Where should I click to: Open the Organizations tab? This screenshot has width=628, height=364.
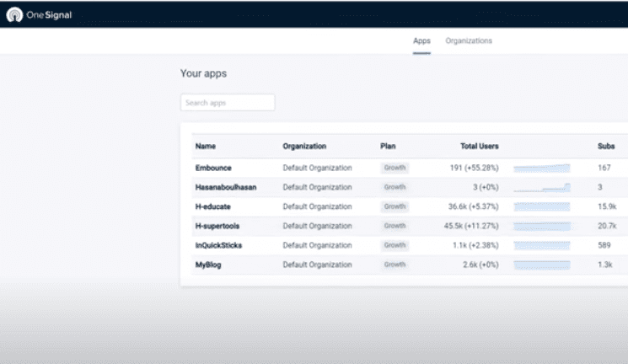469,40
